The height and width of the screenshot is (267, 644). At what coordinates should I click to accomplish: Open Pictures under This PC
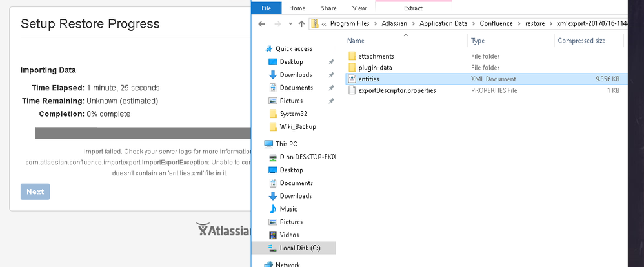click(x=291, y=222)
